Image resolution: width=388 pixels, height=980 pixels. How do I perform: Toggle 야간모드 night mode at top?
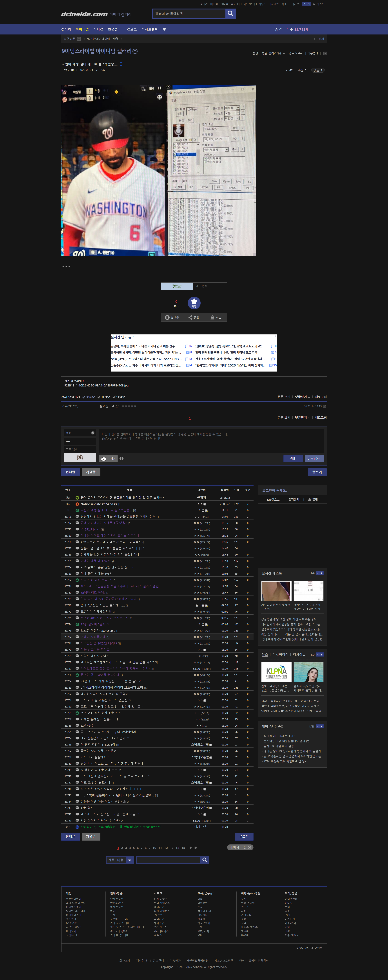click(x=319, y=4)
